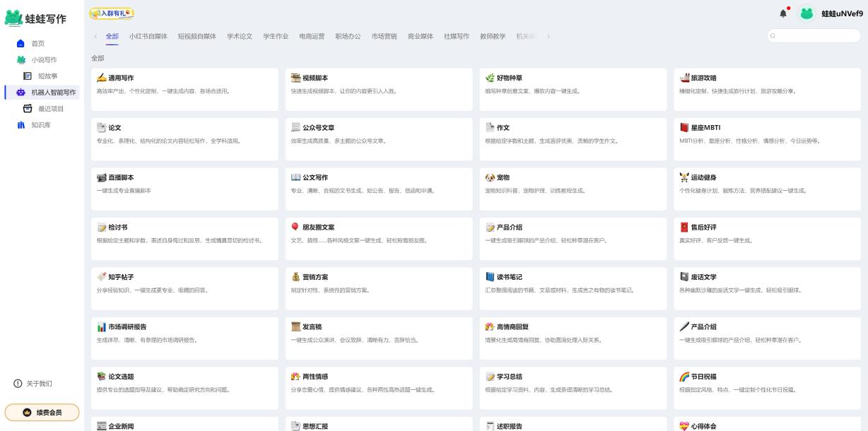The height and width of the screenshot is (431, 868).
Task: Open the 两性情感 card
Action: click(x=380, y=388)
